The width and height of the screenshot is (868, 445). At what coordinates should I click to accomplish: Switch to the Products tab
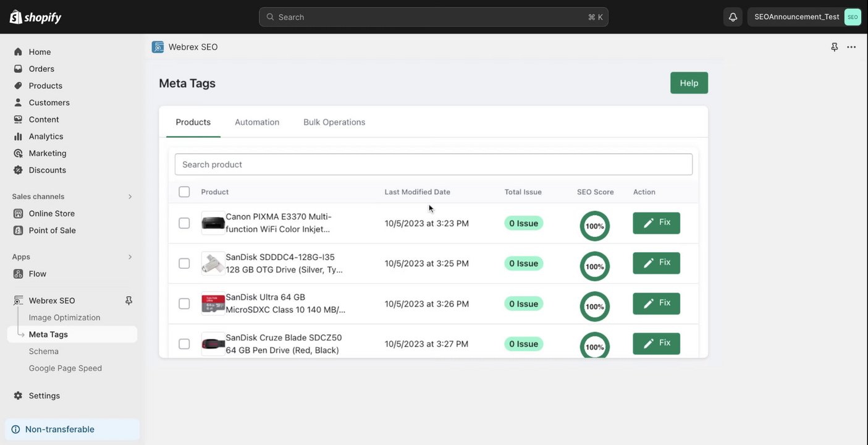(193, 122)
